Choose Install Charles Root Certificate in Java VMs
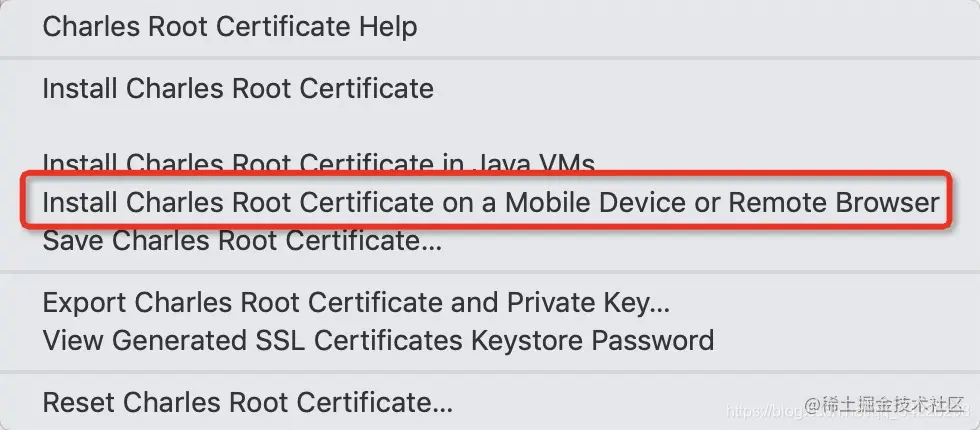Viewport: 980px width, 430px height. pyautogui.click(x=318, y=163)
